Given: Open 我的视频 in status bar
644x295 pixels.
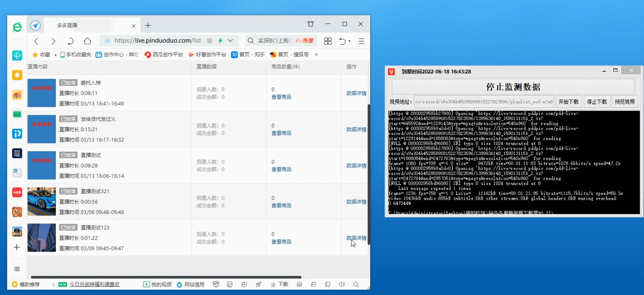Looking at the screenshot, I should click(x=157, y=284).
